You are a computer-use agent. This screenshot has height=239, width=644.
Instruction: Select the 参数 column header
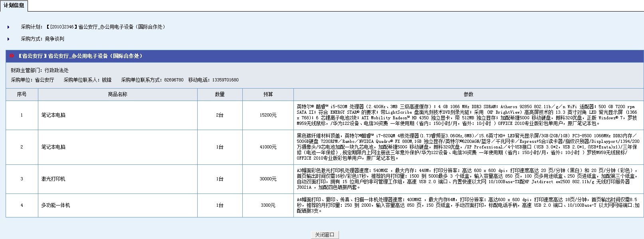click(468, 95)
